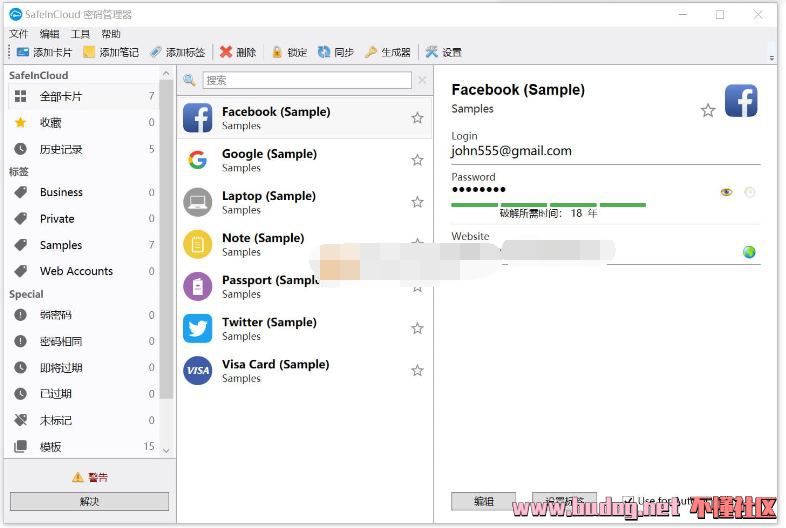Open the 工具 menu

click(x=80, y=34)
